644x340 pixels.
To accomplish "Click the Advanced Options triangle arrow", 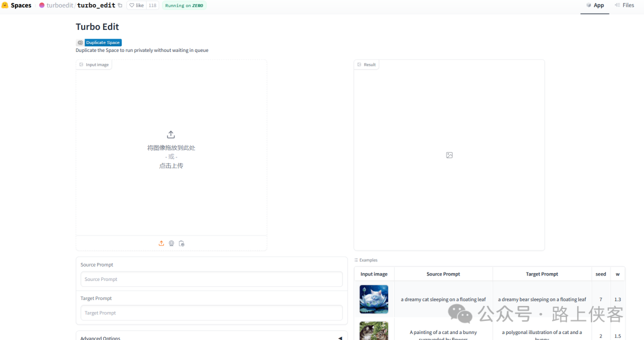I will [x=340, y=338].
